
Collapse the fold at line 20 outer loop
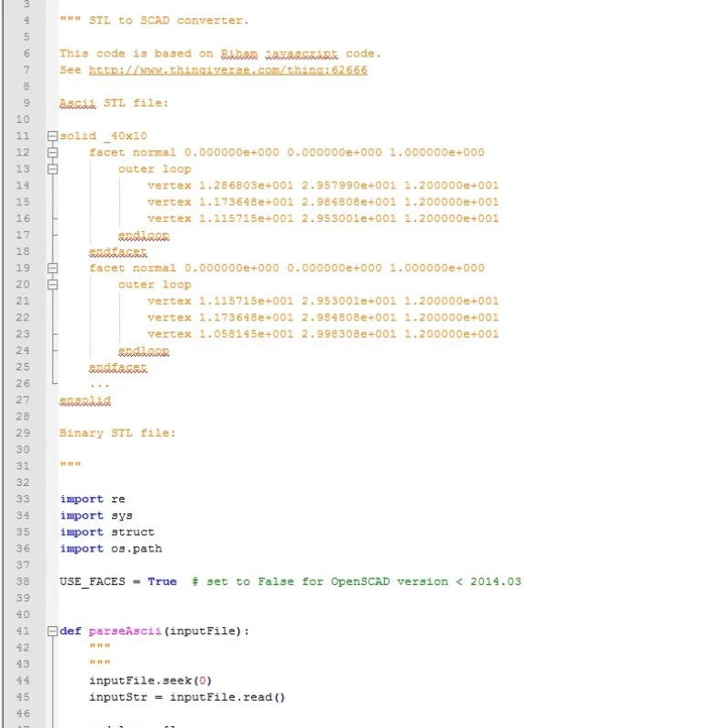[53, 285]
